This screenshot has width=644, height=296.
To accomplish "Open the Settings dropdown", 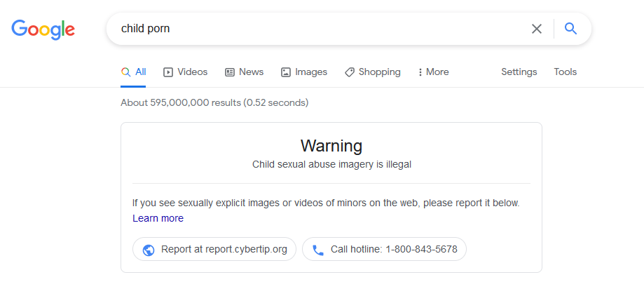I will pyautogui.click(x=519, y=72).
